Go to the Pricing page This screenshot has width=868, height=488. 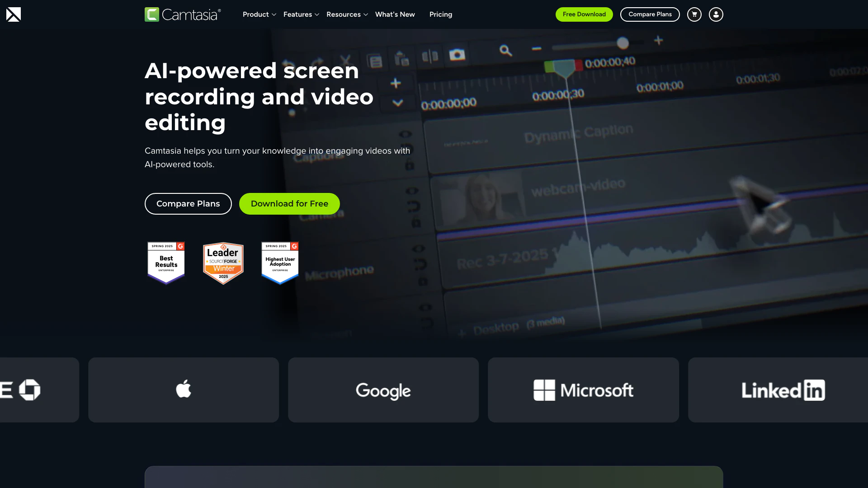pyautogui.click(x=440, y=14)
